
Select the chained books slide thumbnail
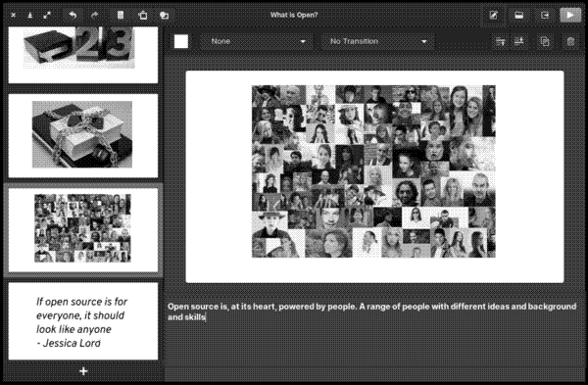coord(83,135)
